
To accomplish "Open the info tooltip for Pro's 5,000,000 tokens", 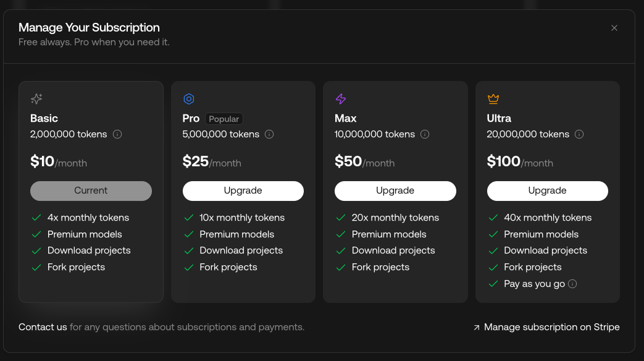I will (269, 134).
